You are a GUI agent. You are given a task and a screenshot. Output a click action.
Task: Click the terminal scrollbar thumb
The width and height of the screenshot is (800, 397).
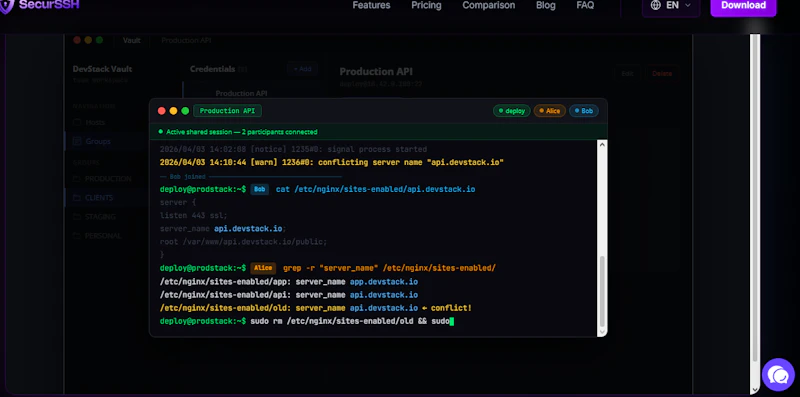[x=602, y=291]
